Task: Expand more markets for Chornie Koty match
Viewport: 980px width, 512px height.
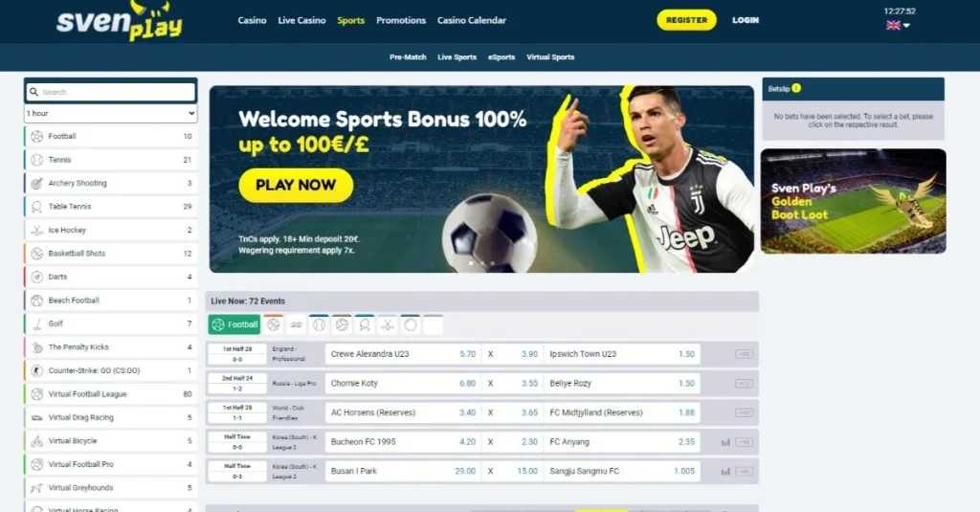Action: (x=744, y=383)
